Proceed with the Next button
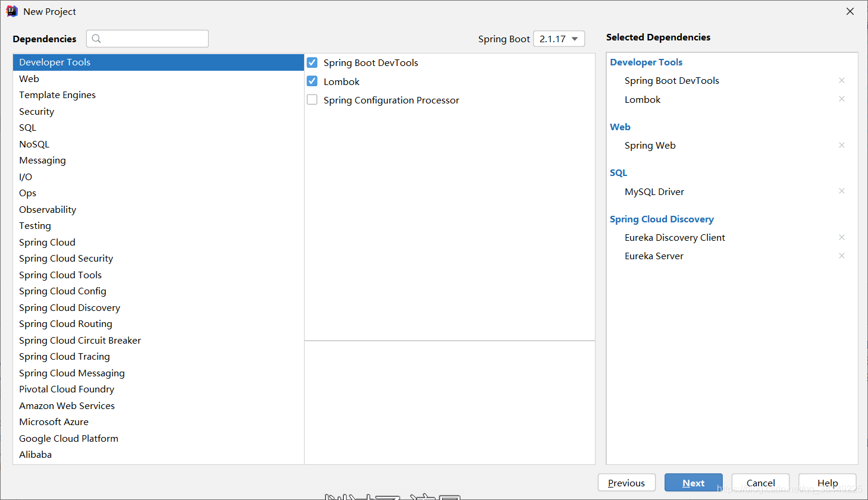This screenshot has height=500, width=868. tap(694, 483)
